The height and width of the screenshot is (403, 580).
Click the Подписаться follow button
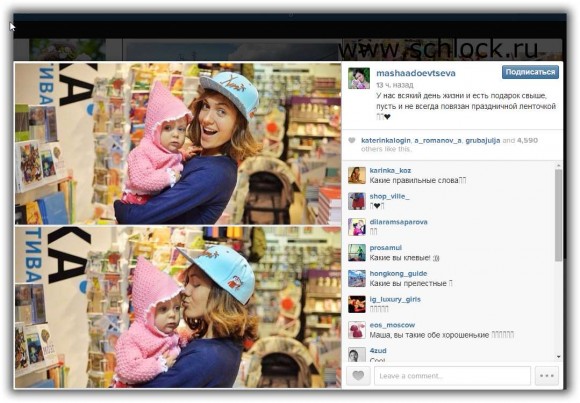pos(530,72)
